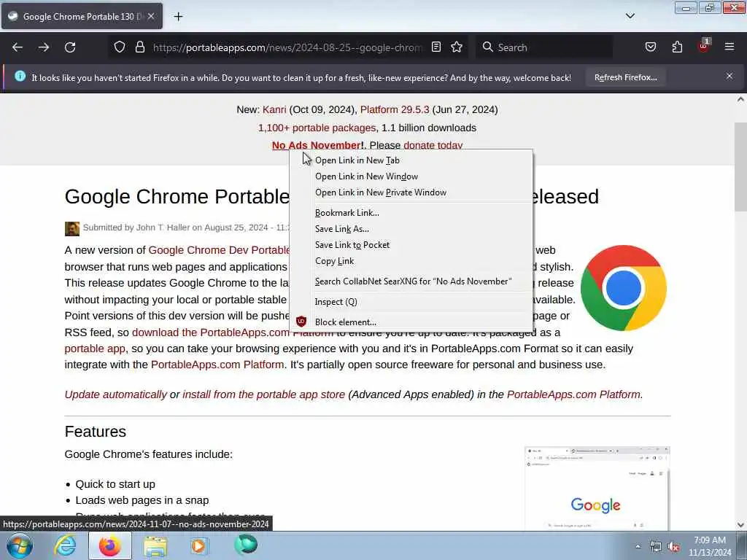Image resolution: width=747 pixels, height=560 pixels.
Task: Click scrollbar up arrow
Action: (x=740, y=99)
